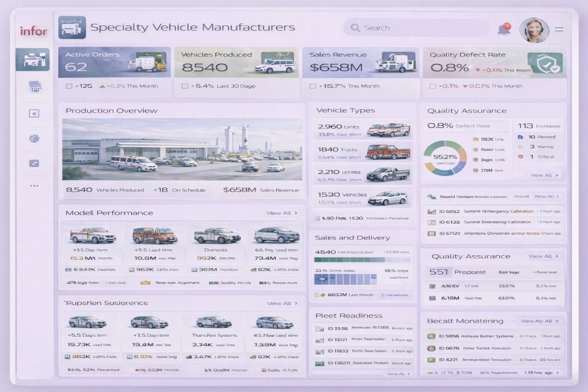The height and width of the screenshot is (392, 588).
Task: Click the sidebar gear settings icon
Action: [x=34, y=138]
